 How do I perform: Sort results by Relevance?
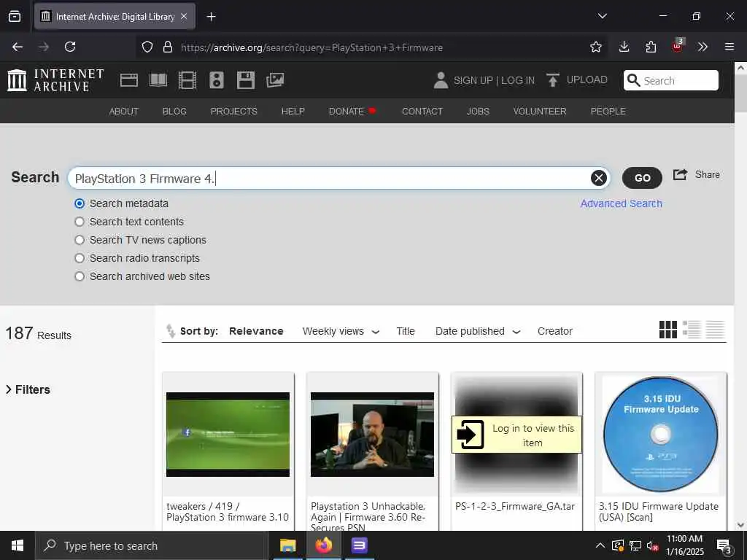256,331
